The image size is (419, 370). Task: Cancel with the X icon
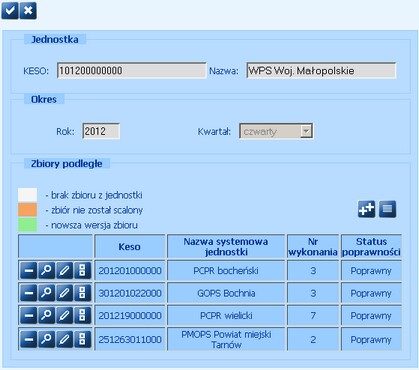[28, 11]
